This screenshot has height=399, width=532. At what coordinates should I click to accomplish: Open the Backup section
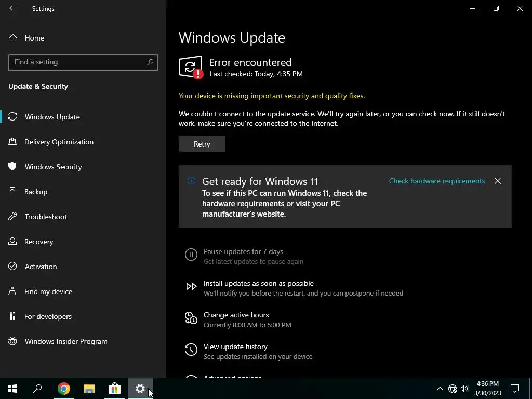(83, 192)
